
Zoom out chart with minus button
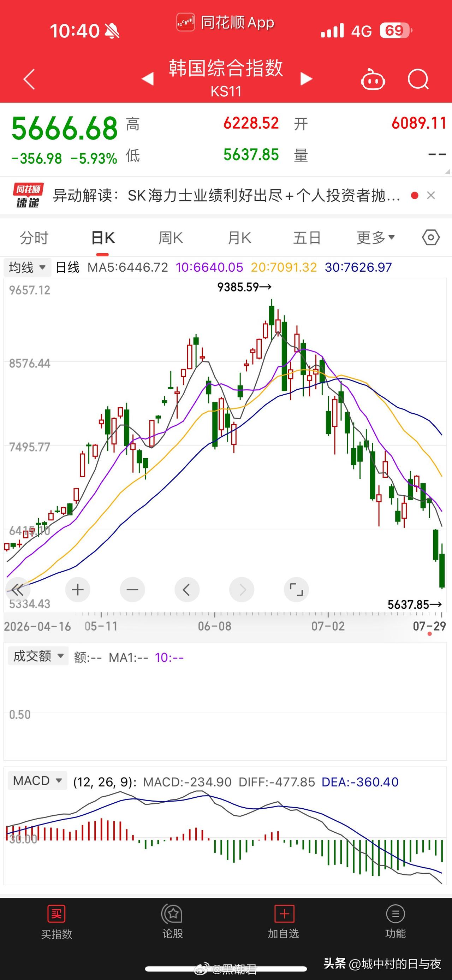coord(132,590)
